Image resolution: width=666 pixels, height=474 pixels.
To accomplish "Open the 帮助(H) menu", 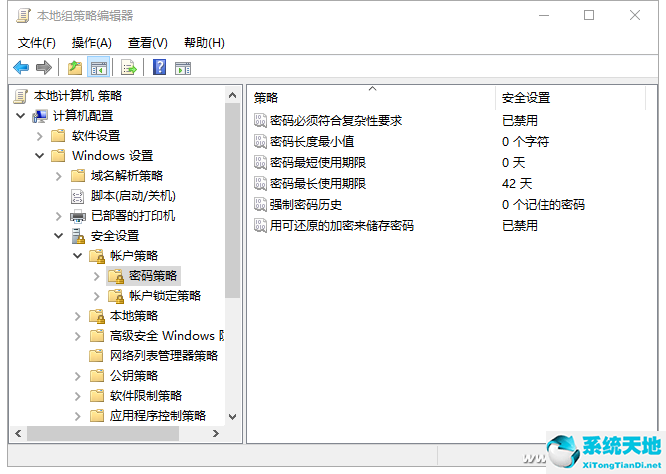I will [204, 43].
